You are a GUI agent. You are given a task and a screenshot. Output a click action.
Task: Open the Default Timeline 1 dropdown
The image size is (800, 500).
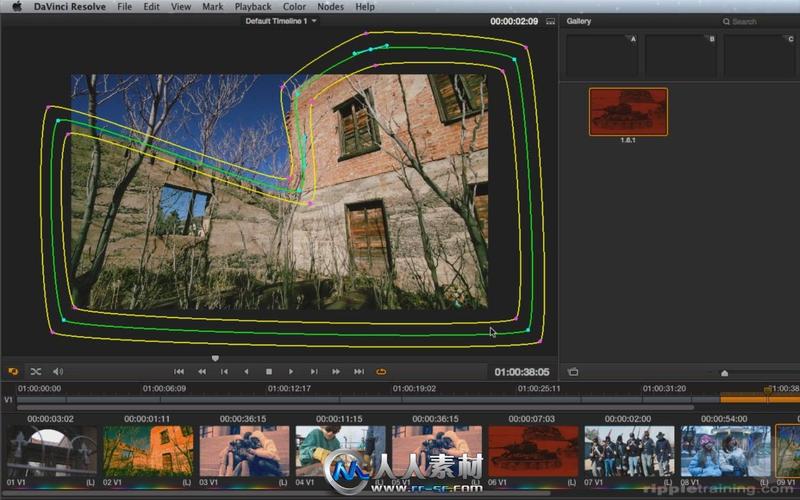click(281, 20)
